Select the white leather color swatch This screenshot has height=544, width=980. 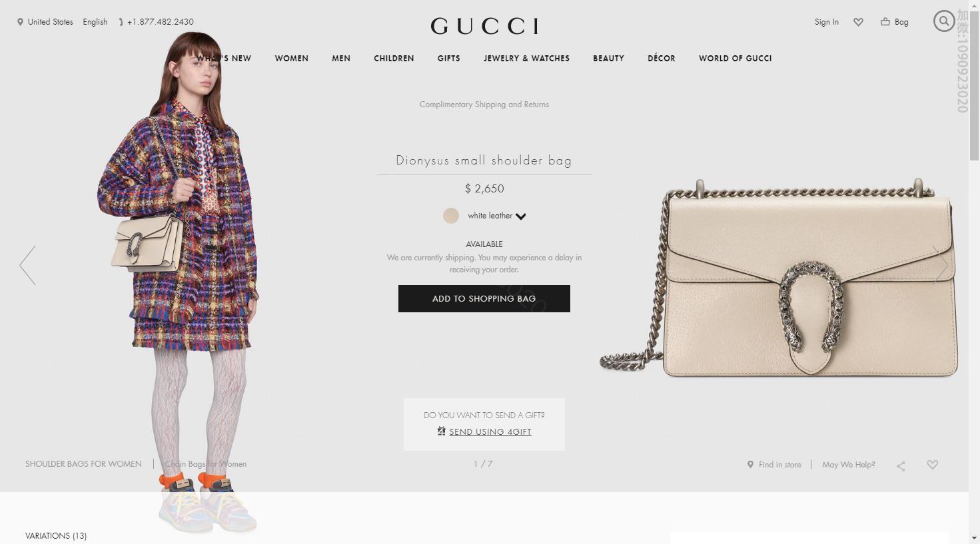coord(451,216)
